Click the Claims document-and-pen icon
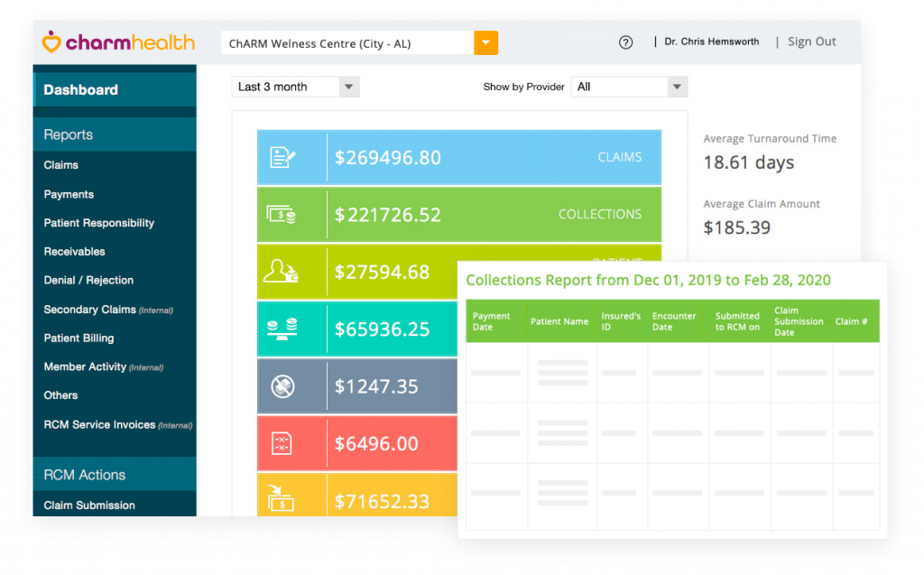 [x=282, y=157]
